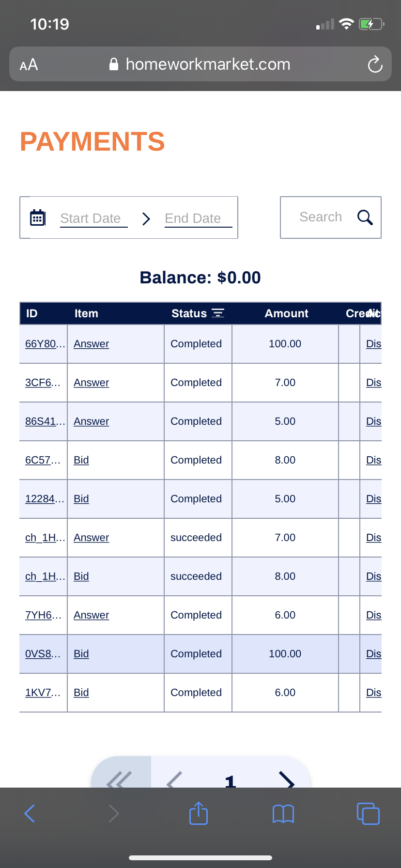Jump to first page with double arrow
The image size is (401, 868).
[x=119, y=779]
